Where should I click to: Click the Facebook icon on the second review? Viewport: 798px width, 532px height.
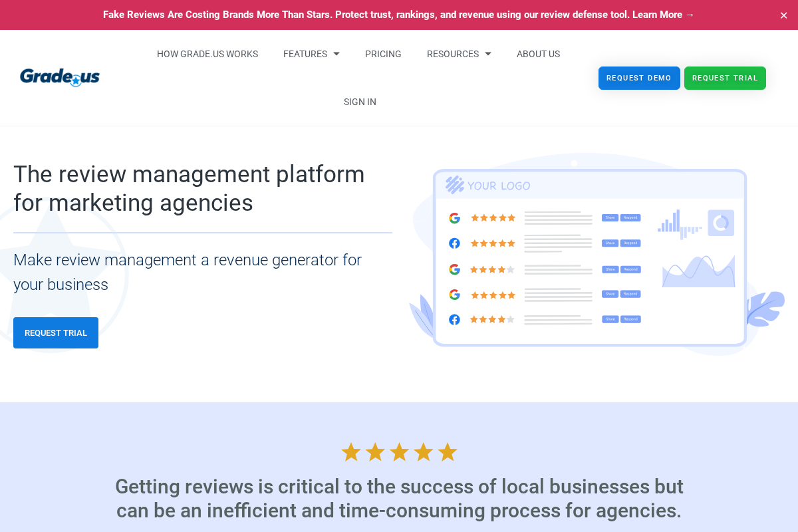[454, 243]
